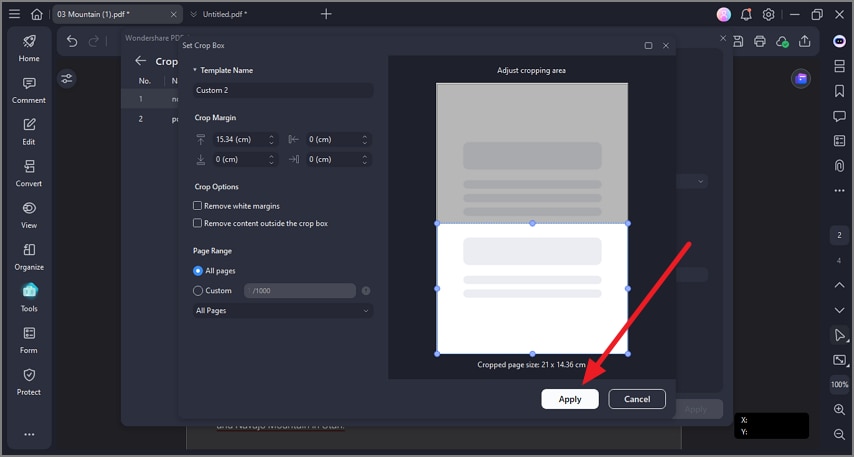The image size is (854, 457).
Task: Click the Redo arrow icon
Action: pyautogui.click(x=94, y=41)
